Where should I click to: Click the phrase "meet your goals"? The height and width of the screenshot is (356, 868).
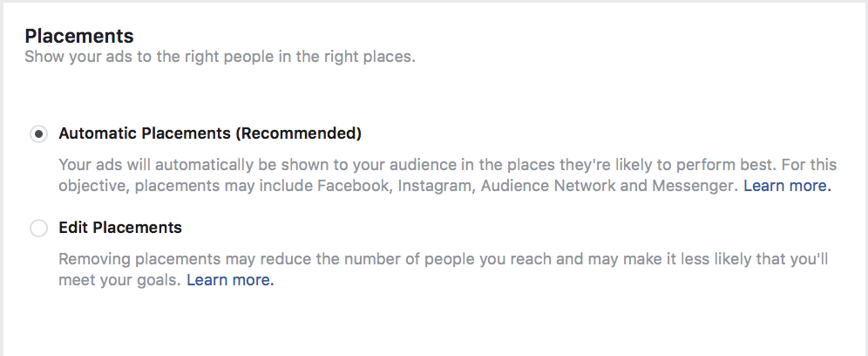pyautogui.click(x=119, y=280)
